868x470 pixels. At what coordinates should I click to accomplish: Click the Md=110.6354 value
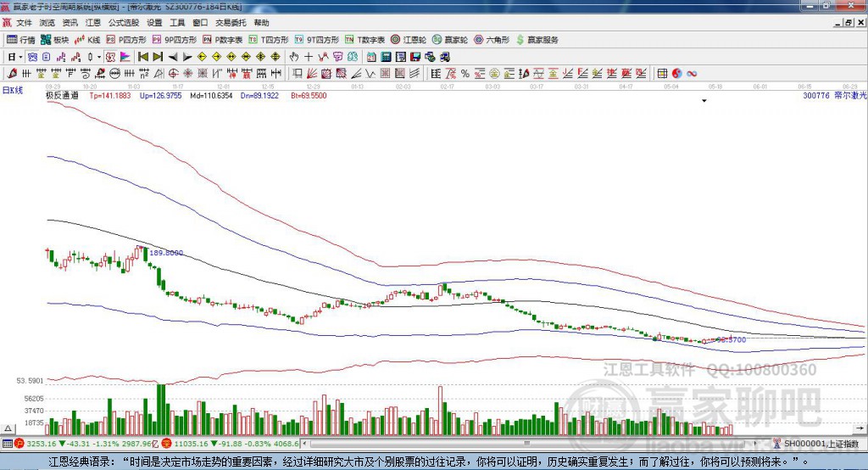211,95
